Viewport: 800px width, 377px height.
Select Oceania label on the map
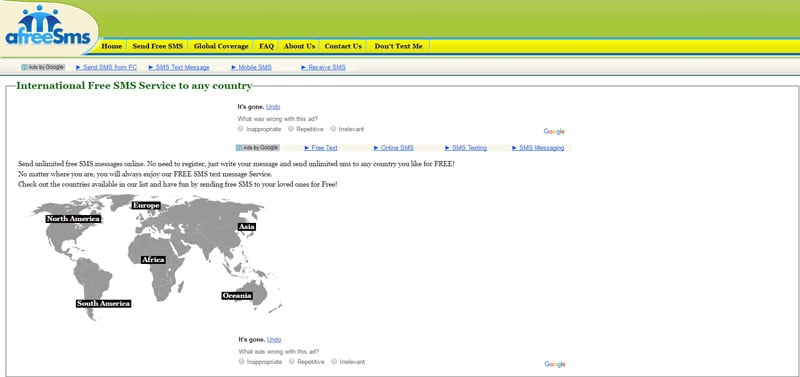[237, 296]
